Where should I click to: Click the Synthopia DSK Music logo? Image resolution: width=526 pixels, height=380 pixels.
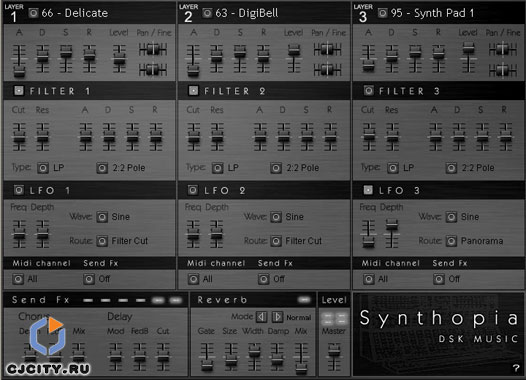coord(439,327)
